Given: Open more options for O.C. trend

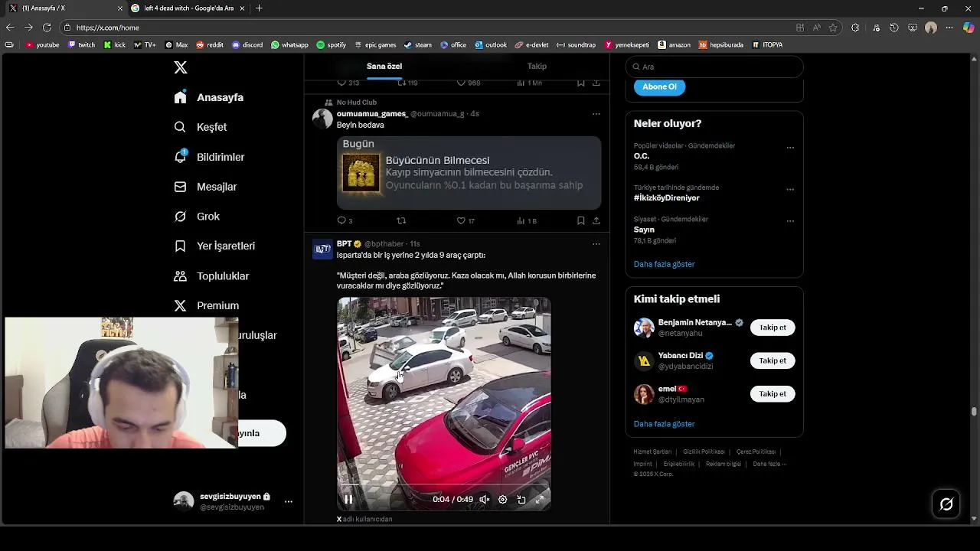Looking at the screenshot, I should (790, 148).
